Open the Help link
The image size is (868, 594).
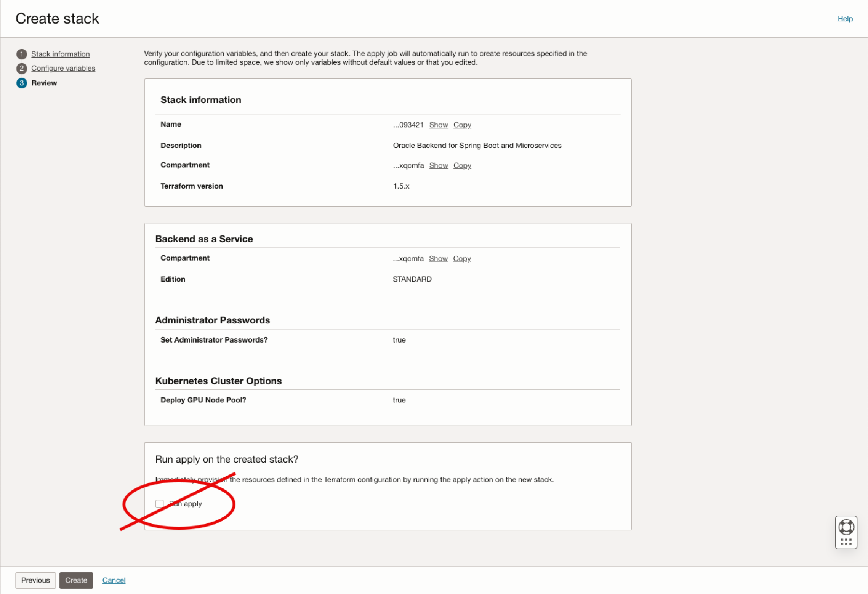click(x=845, y=19)
